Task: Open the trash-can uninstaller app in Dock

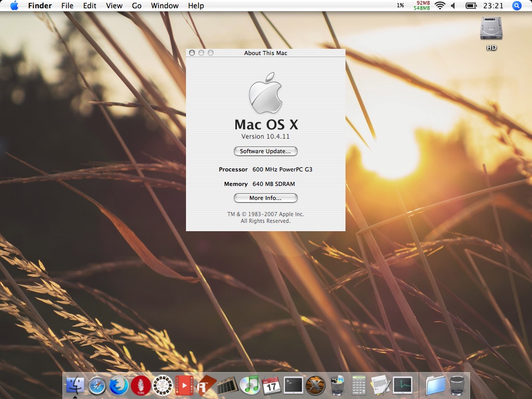Action: pyautogui.click(x=337, y=385)
